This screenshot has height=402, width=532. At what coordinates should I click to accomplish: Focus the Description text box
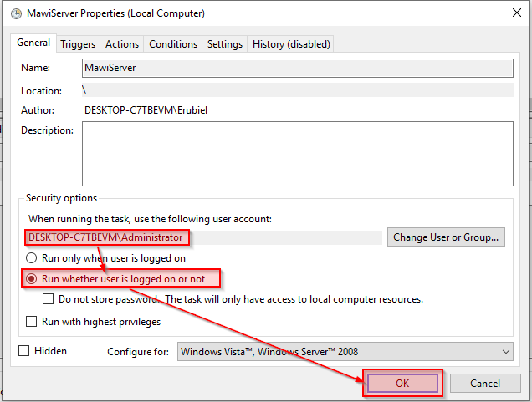tap(297, 153)
